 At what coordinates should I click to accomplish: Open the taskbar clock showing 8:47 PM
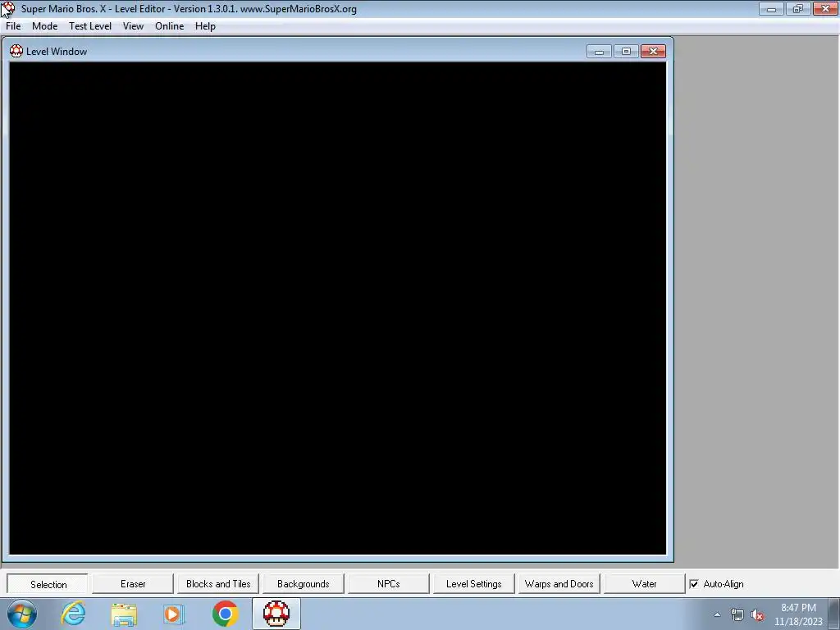(798, 614)
